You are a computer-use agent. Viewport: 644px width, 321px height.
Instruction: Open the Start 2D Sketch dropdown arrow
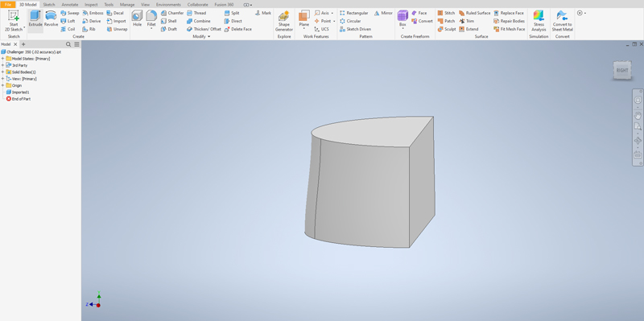coord(24,28)
